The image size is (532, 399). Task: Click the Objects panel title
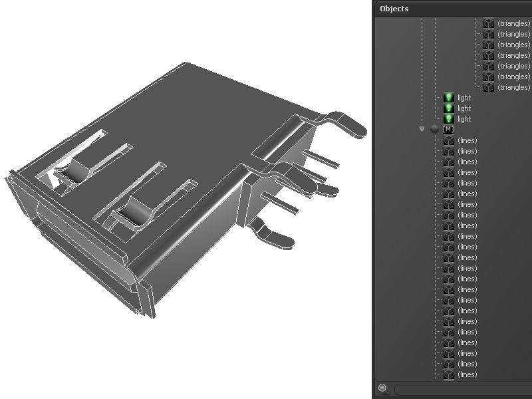[x=394, y=9]
